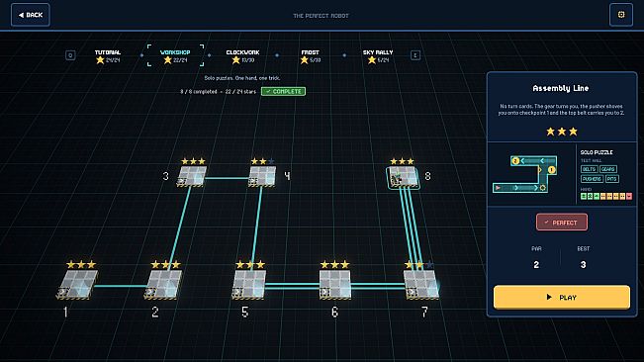The image size is (644, 362).
Task: Select level 7 tile on the map
Action: 421,284
